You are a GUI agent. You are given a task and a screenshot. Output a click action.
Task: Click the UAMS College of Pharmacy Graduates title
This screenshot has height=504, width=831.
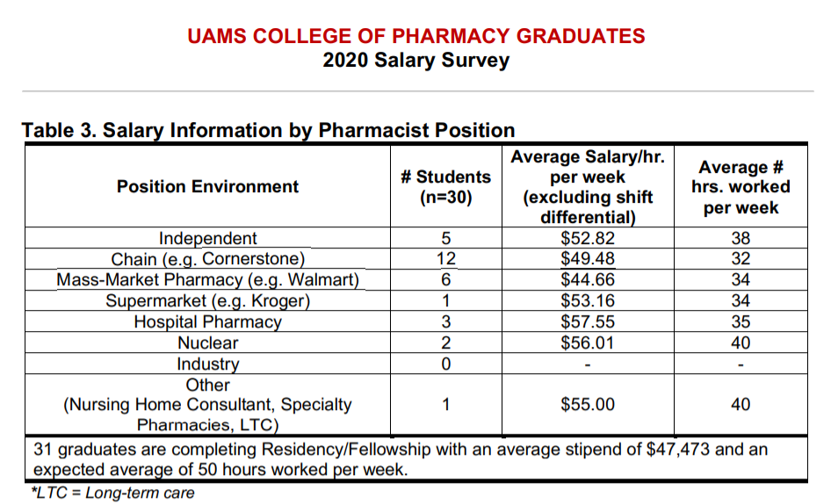(x=416, y=36)
